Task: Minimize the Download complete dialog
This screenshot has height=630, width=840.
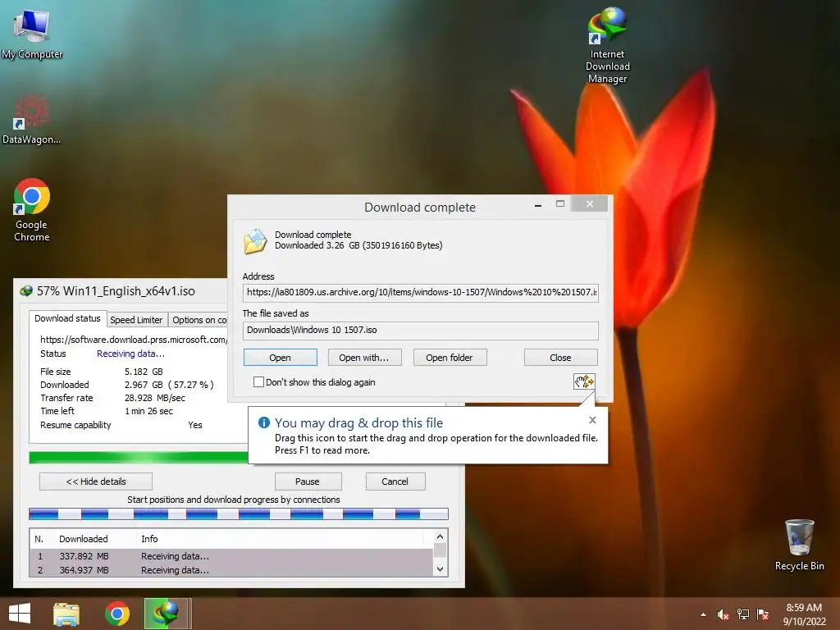Action: point(538,204)
